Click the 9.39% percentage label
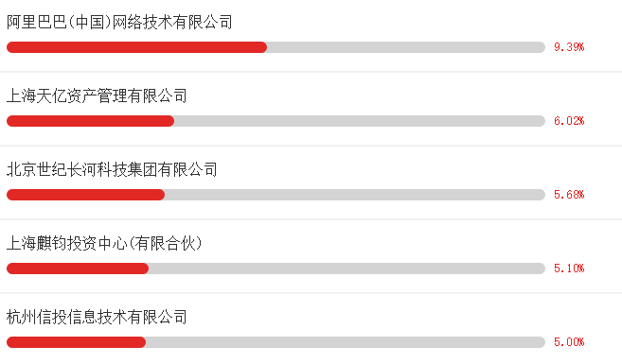Viewport: 622px width, 364px height. click(569, 47)
